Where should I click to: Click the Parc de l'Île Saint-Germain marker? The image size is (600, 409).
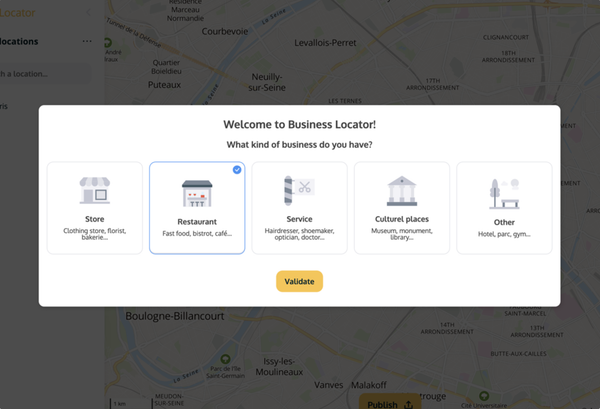click(x=225, y=359)
